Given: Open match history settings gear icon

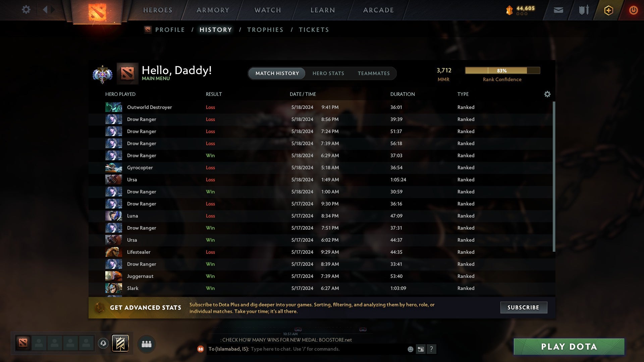Looking at the screenshot, I should coord(547,94).
